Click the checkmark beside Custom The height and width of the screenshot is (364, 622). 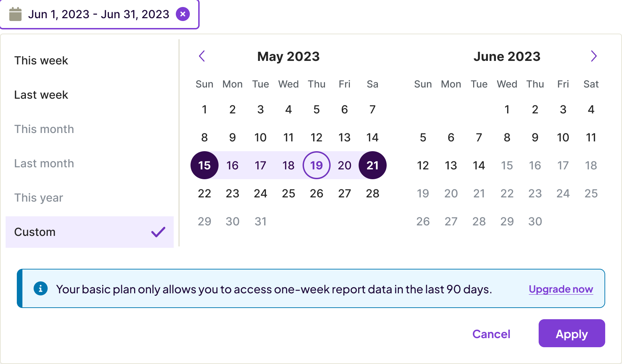[158, 232]
